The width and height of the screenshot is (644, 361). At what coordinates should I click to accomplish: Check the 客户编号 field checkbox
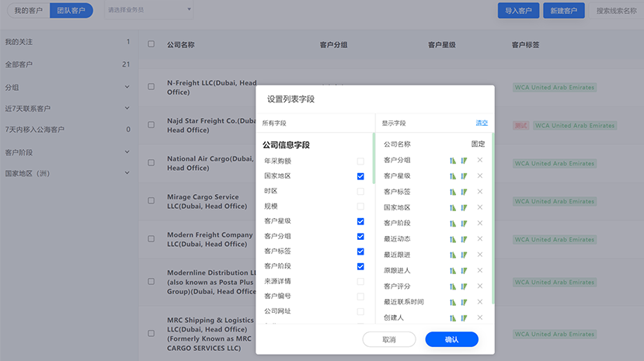[x=360, y=297]
